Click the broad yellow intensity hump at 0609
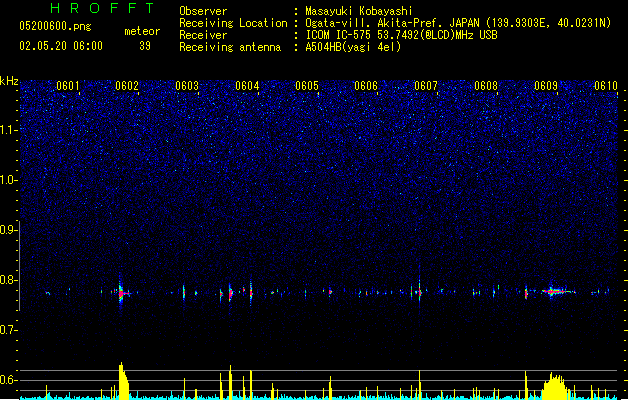The height and width of the screenshot is (400, 629). [x=554, y=386]
